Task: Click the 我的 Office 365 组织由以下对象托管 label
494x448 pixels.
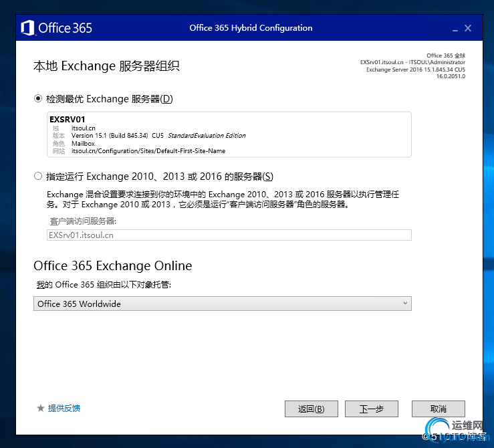Action: [104, 285]
